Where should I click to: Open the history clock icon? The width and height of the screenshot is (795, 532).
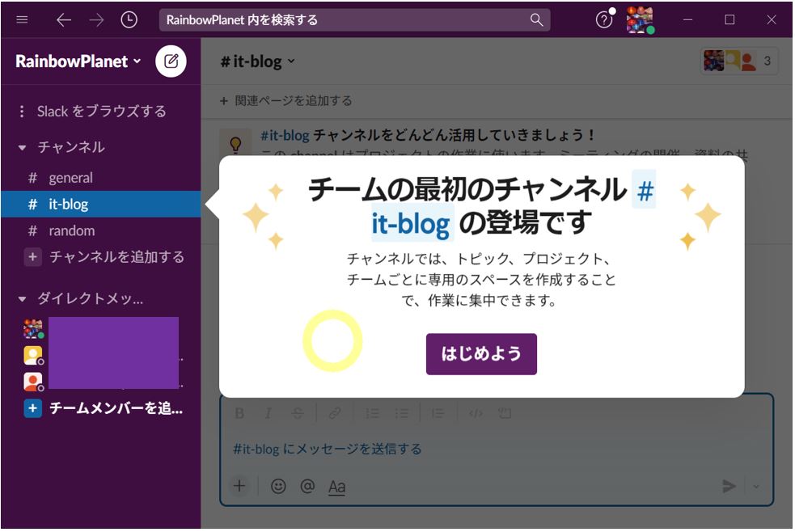tap(129, 20)
